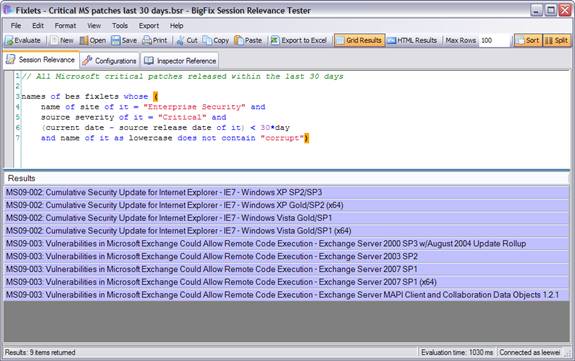This screenshot has width=575, height=361.
Task: Select the MS09-002 IE7 Vista Gold/SP1 row without x64
Action: pyautogui.click(x=287, y=218)
